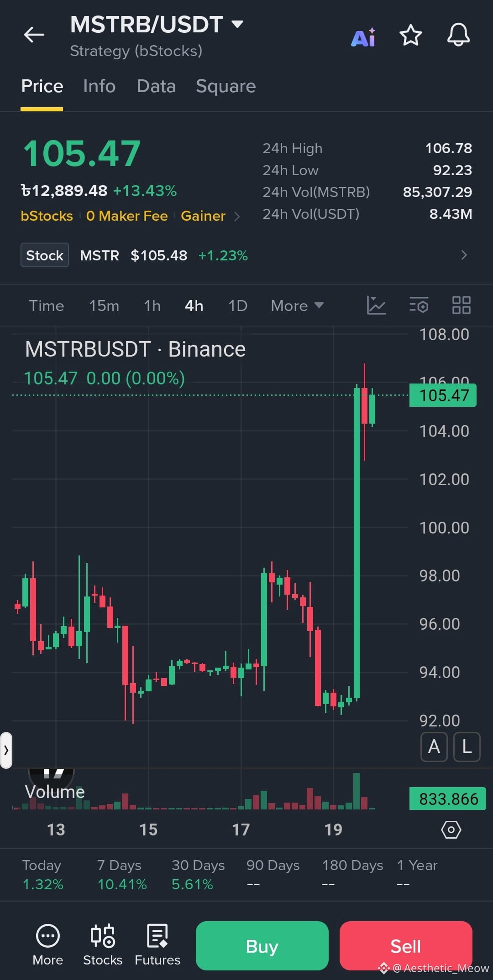The height and width of the screenshot is (980, 493).
Task: Toggle auto scale with the A button
Action: tap(434, 747)
